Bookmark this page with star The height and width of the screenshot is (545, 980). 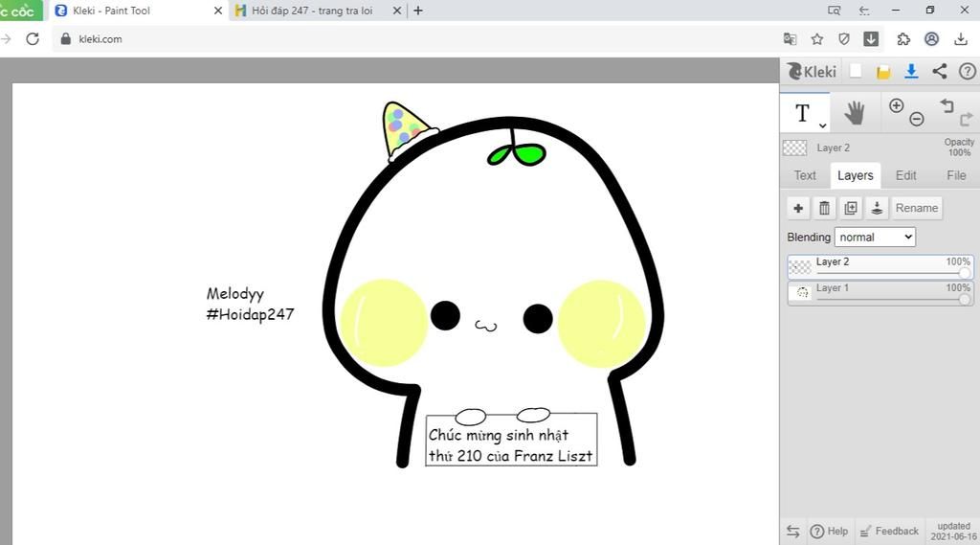click(x=817, y=39)
